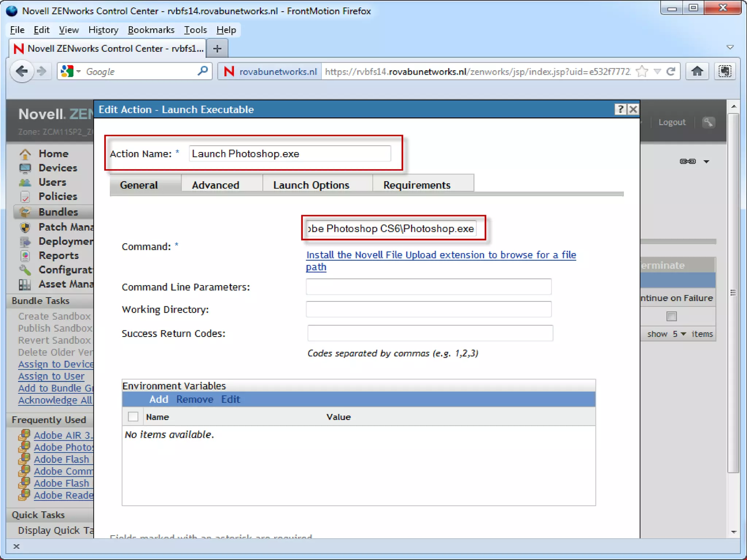747x560 pixels.
Task: Click the Home icon in sidebar
Action: tap(25, 154)
